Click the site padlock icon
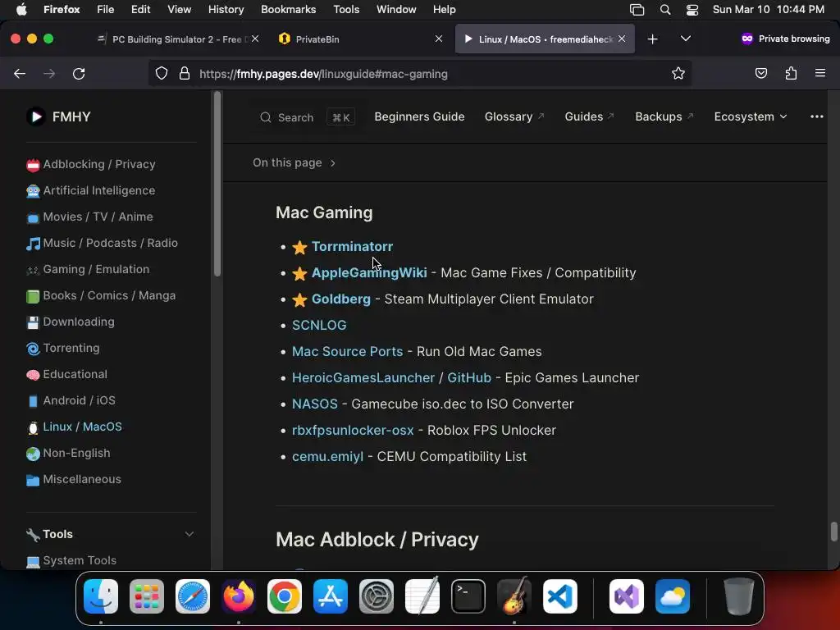This screenshot has width=840, height=630. pos(185,73)
